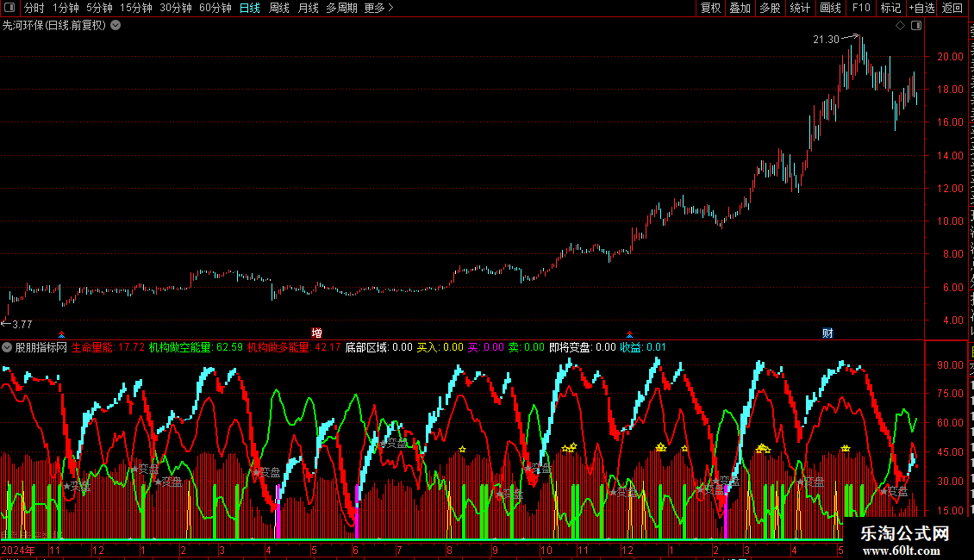Click the 45.00 indicator axis label

click(950, 452)
